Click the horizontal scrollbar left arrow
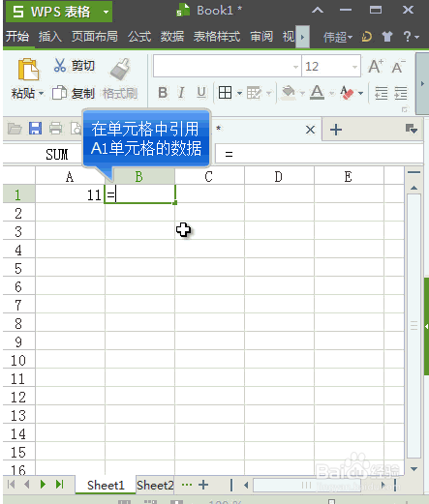 pyautogui.click(x=246, y=485)
